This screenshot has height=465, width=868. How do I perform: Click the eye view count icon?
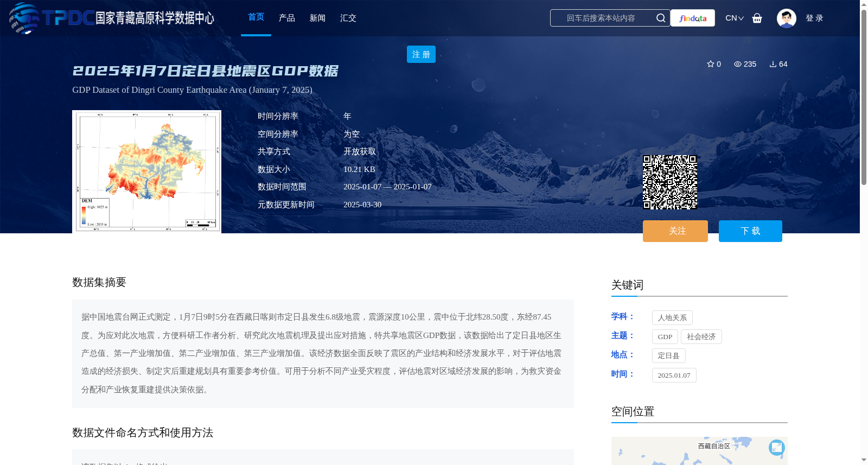tap(737, 64)
